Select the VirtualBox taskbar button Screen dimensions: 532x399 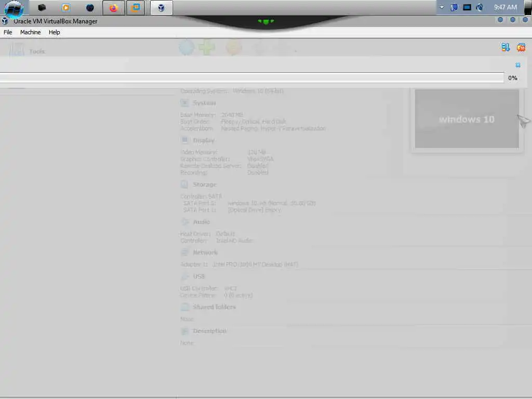pyautogui.click(x=161, y=7)
